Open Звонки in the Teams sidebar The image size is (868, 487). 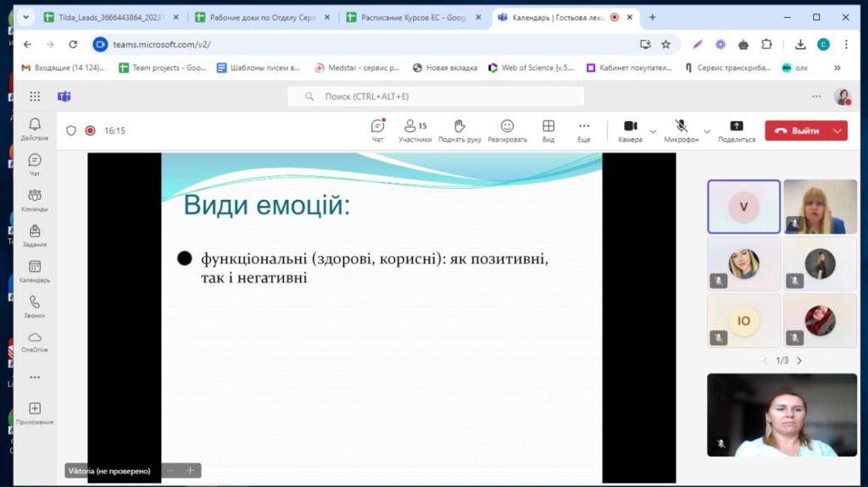[35, 306]
